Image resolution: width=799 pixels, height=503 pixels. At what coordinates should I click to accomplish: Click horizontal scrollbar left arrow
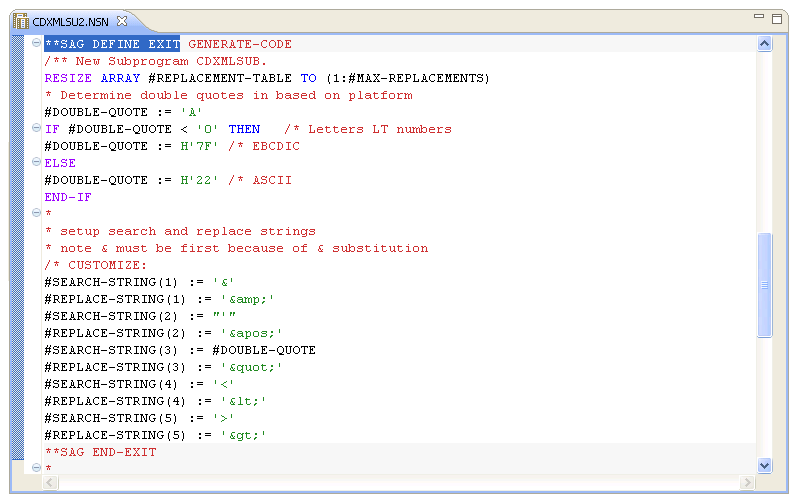(51, 483)
